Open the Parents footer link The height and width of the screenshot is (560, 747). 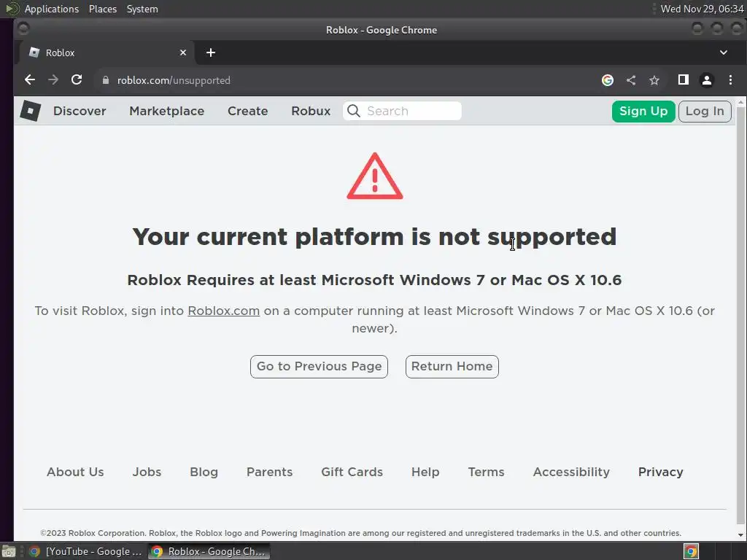[270, 472]
